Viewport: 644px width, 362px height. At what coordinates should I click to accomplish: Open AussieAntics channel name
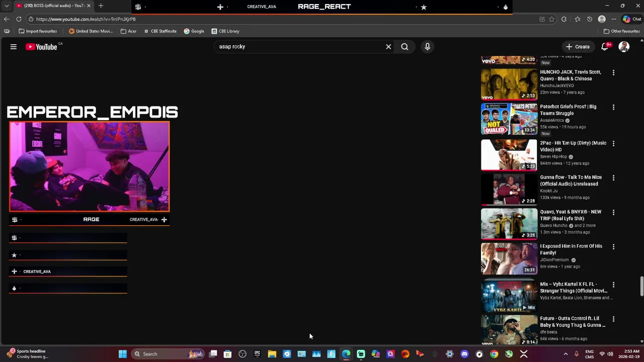(552, 120)
